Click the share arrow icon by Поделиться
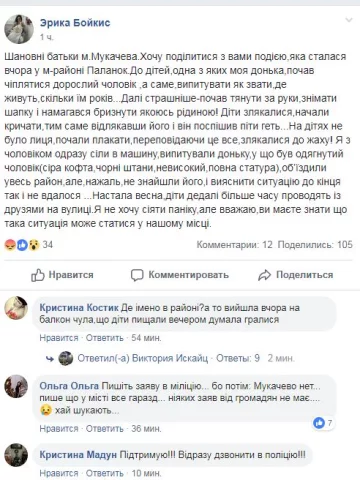 pyautogui.click(x=264, y=275)
